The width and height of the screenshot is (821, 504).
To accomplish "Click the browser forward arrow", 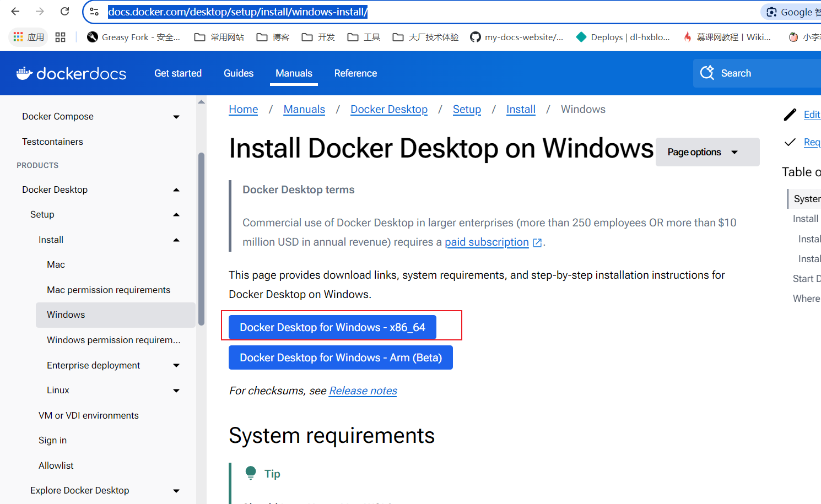I will pyautogui.click(x=40, y=12).
